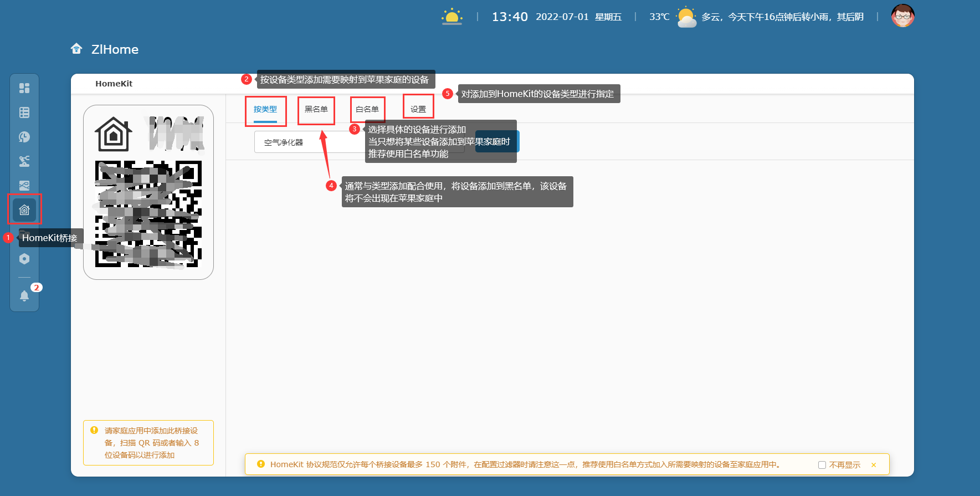This screenshot has width=980, height=496.
Task: Click the 2022-07-01 date text
Action: coord(562,17)
